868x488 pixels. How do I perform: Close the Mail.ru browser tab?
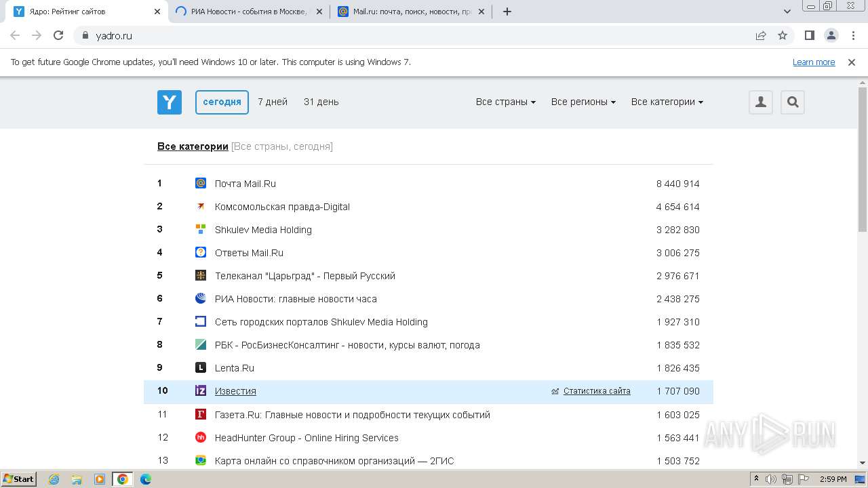481,12
